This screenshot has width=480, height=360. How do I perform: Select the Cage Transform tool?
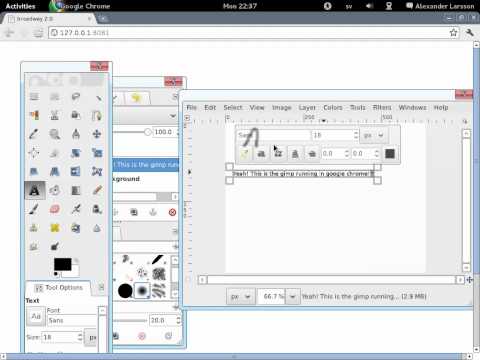pos(97,171)
